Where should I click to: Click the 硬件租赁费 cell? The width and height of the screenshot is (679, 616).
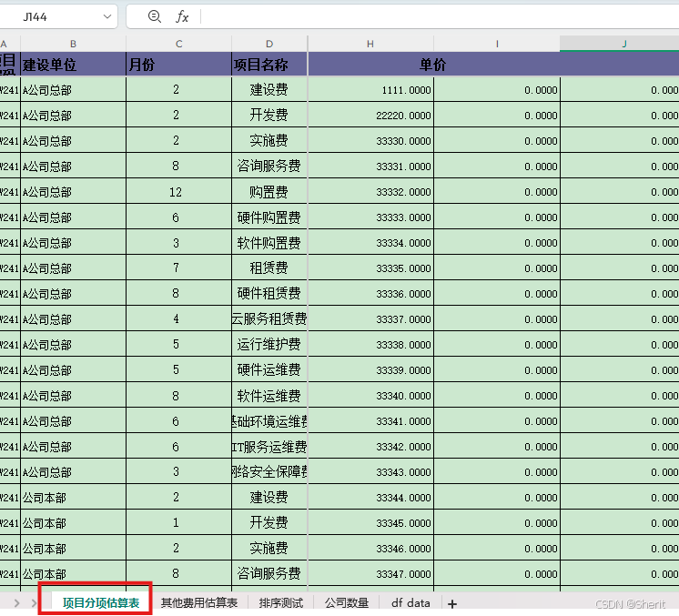click(x=269, y=294)
